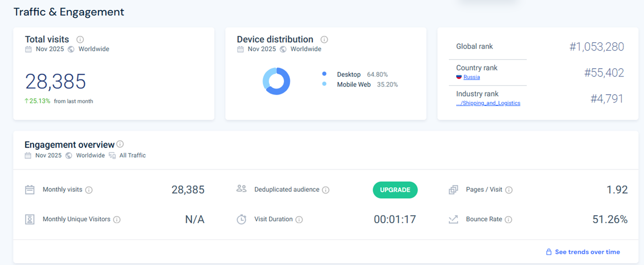Click the 28,385 total visits number
Viewport: 644px width, 265px height.
(55, 82)
